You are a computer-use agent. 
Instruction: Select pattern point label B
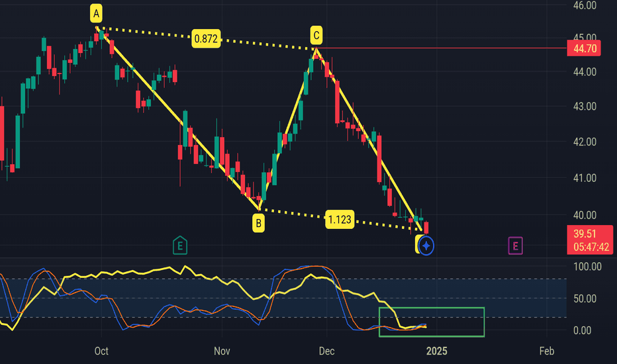pyautogui.click(x=259, y=223)
